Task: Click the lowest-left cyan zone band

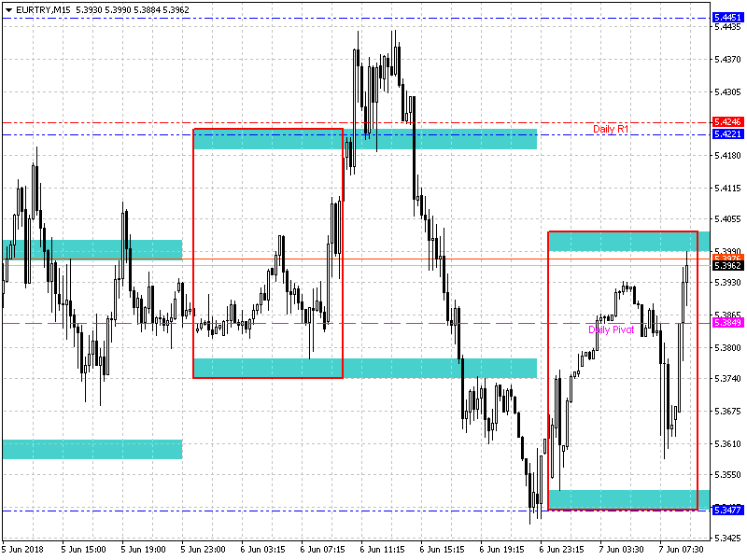Action: (92, 449)
